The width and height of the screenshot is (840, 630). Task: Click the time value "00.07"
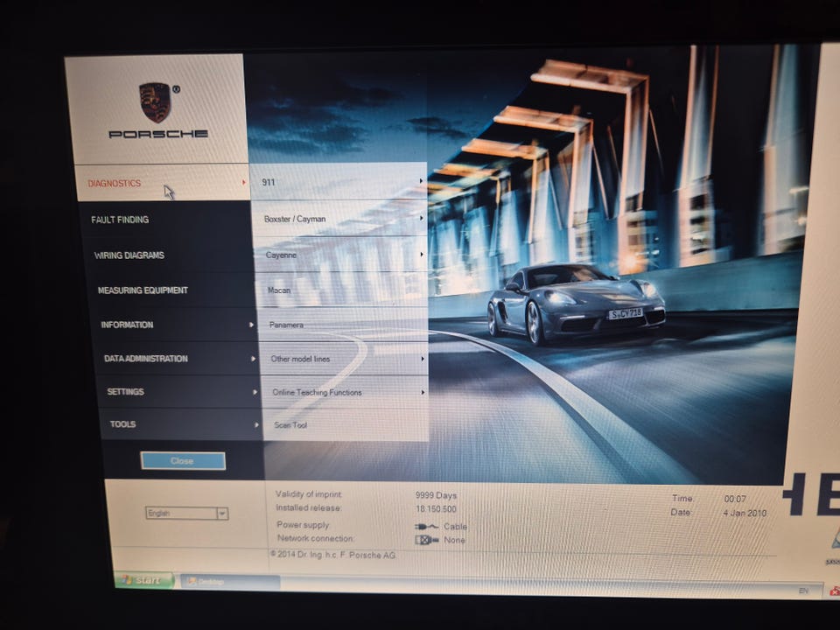[x=735, y=499]
